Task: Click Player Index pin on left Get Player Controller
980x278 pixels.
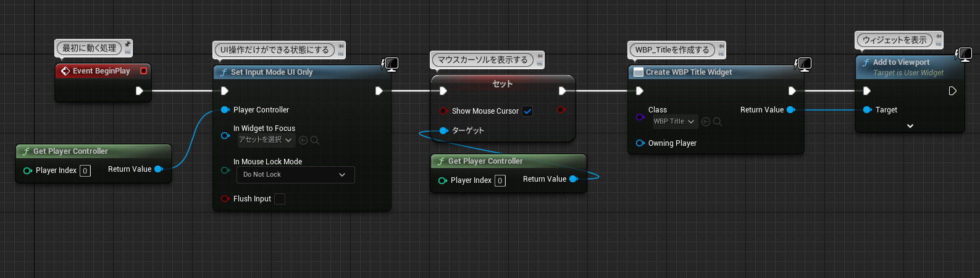Action: coord(27,171)
